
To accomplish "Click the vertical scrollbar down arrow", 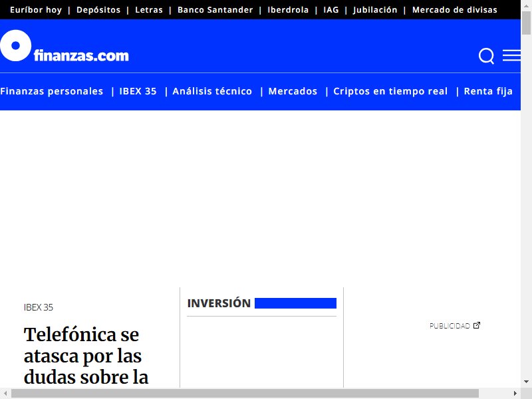I will pyautogui.click(x=526, y=382).
